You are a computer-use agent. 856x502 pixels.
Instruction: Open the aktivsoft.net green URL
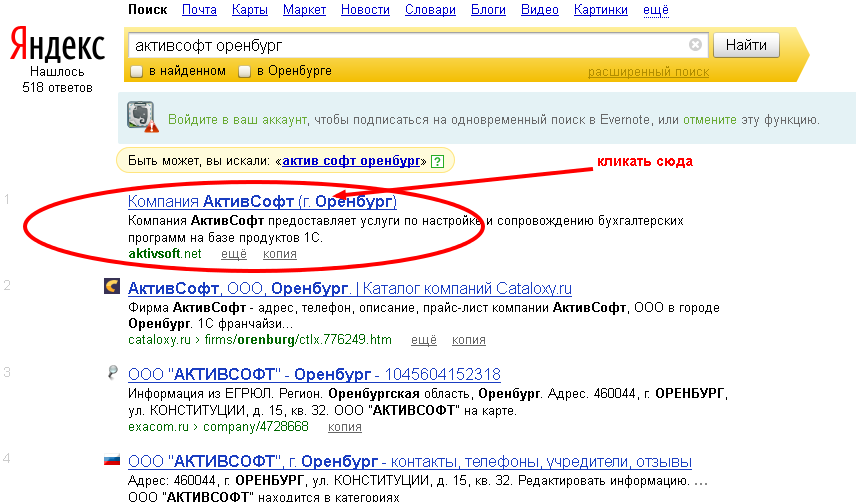click(165, 254)
